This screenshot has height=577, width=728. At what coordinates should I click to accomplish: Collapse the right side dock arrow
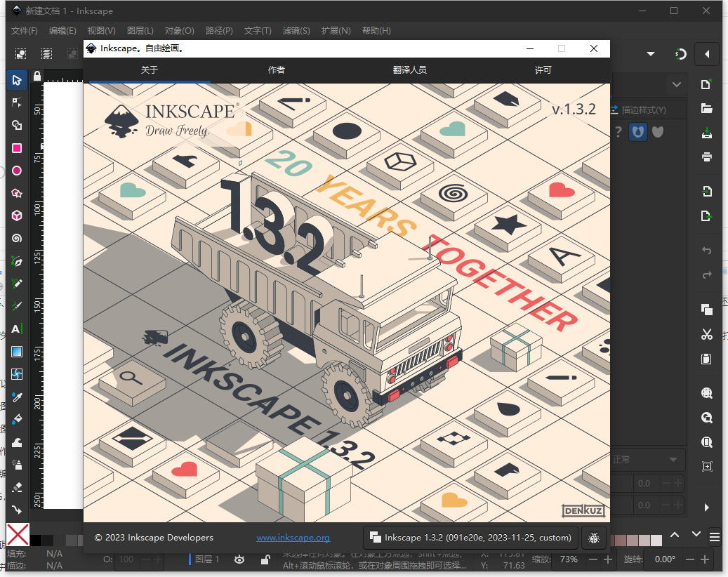tap(707, 54)
